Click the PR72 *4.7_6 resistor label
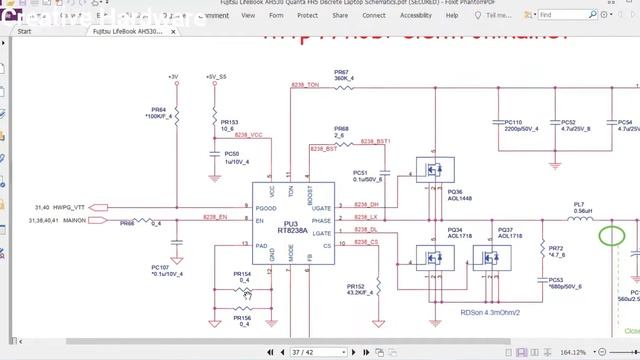 556,251
